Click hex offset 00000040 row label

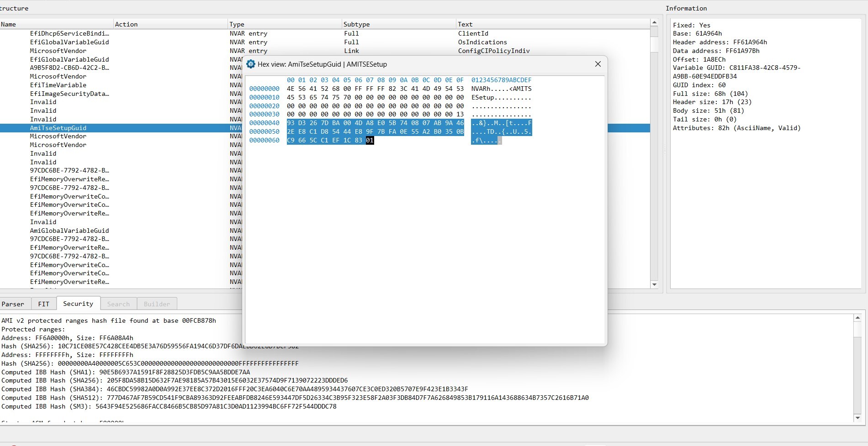tap(264, 123)
